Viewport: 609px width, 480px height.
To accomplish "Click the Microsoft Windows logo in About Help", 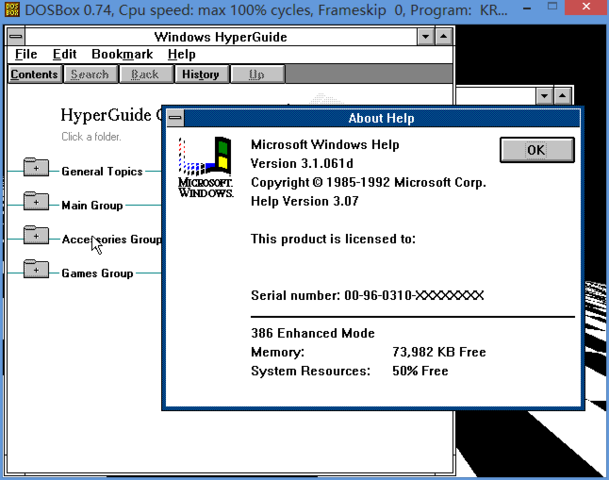I will [x=205, y=167].
